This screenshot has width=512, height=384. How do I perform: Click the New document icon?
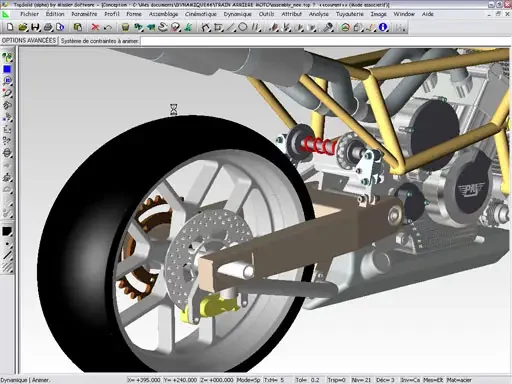click(x=10, y=27)
